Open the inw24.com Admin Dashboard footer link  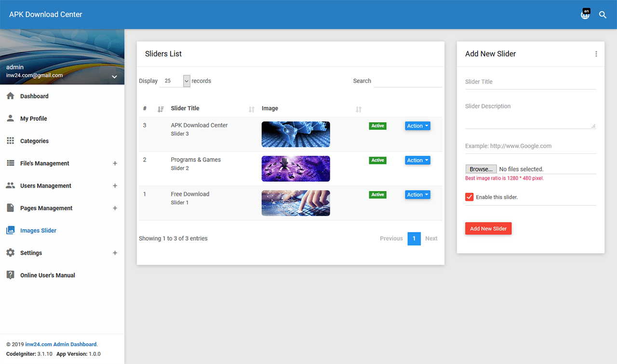point(61,344)
